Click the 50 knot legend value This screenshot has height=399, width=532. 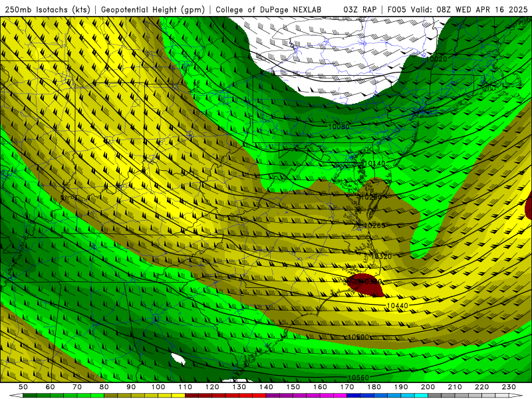[23, 387]
